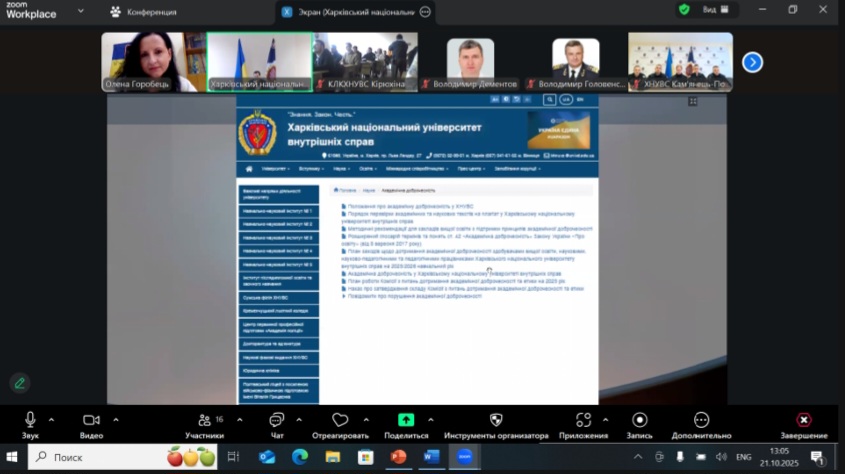Click the red Завершение end meeting button
Image resolution: width=845 pixels, height=474 pixels.
[803, 420]
